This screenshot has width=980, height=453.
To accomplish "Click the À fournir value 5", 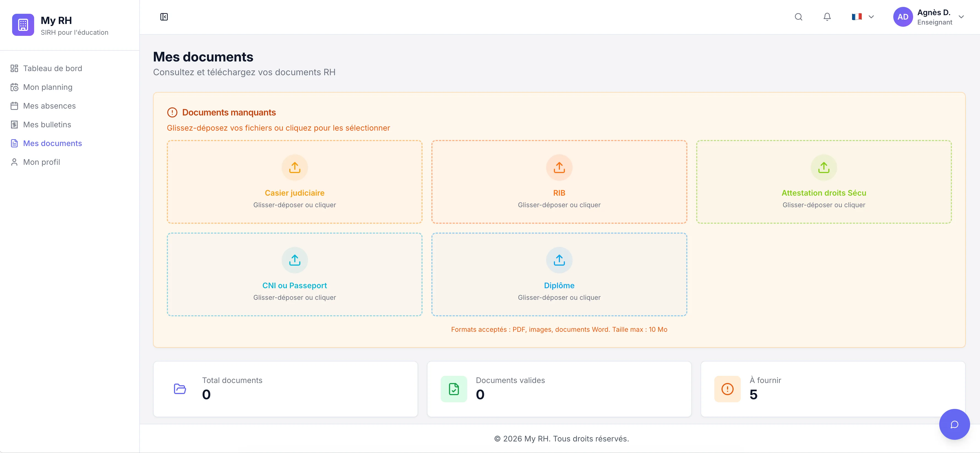I will tap(753, 395).
